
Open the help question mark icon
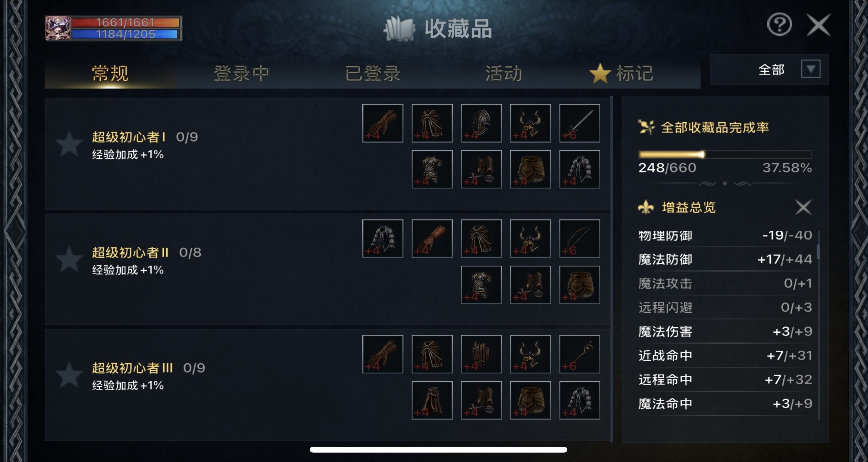779,24
